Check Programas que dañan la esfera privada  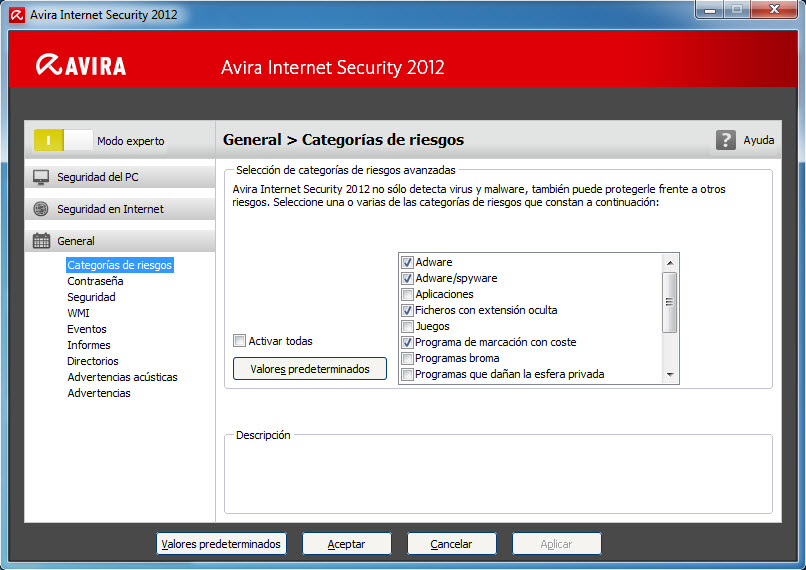(x=407, y=374)
